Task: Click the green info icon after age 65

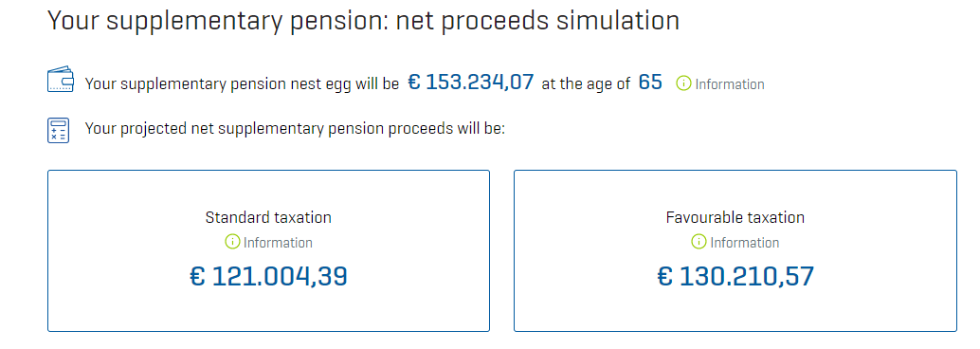Action: pyautogui.click(x=684, y=83)
